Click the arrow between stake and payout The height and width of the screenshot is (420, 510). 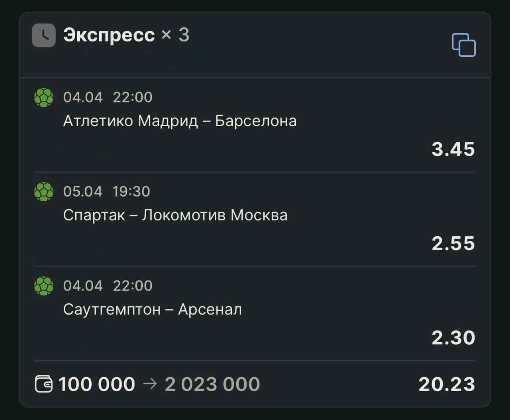tap(150, 384)
